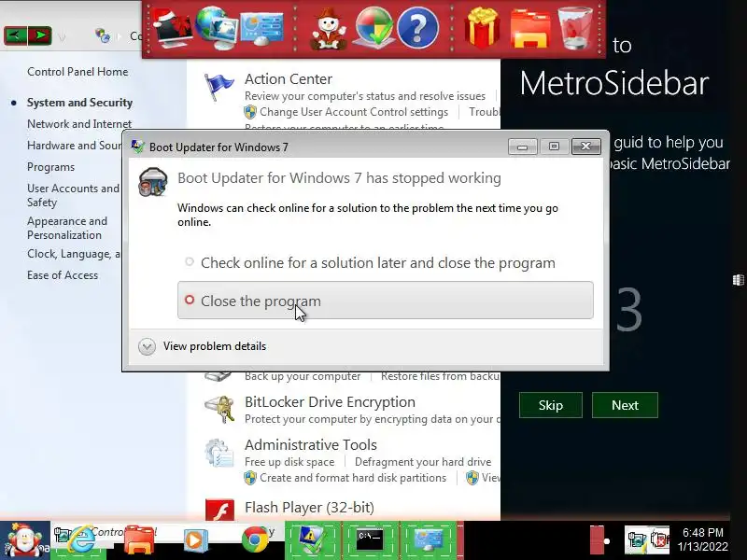The width and height of the screenshot is (747, 560).
Task: Click the Skip button in MetroSidebar
Action: [550, 405]
